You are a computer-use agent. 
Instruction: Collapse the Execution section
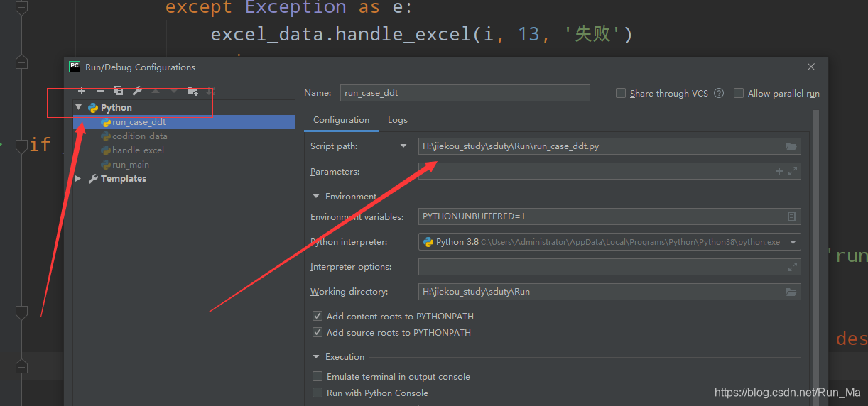(x=316, y=357)
